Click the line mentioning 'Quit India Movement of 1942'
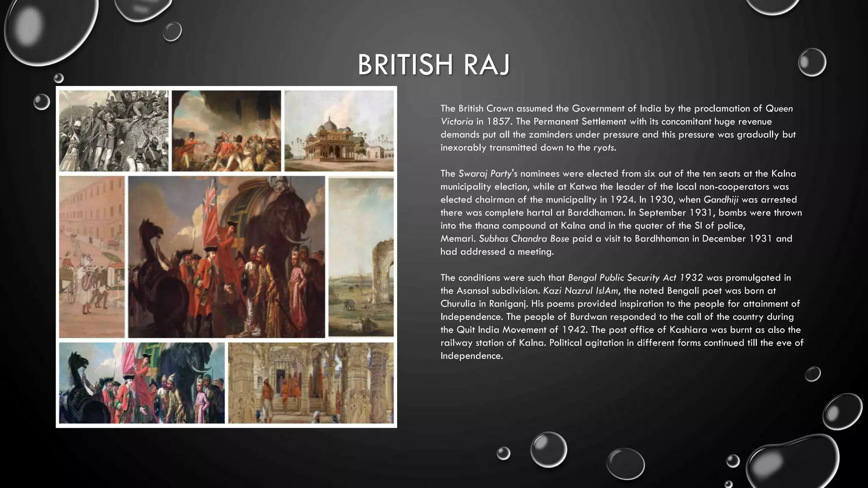 [620, 330]
